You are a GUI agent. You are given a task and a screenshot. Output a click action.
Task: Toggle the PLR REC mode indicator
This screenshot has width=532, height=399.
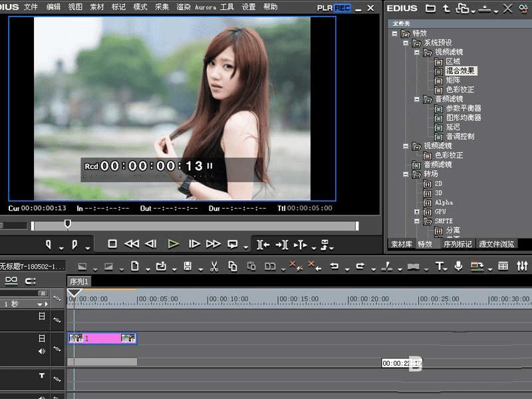(334, 8)
